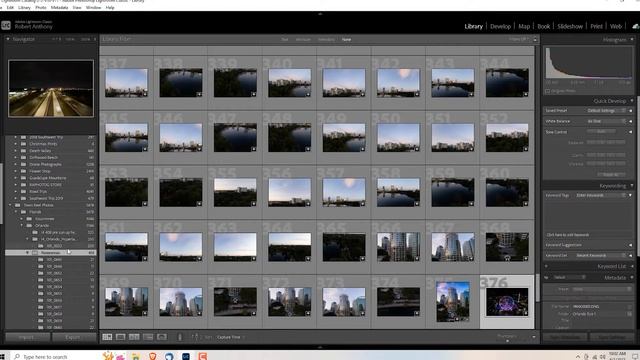This screenshot has width=640, height=360.
Task: Click Exposure adjustment control in Quick Develop
Action: tap(606, 142)
